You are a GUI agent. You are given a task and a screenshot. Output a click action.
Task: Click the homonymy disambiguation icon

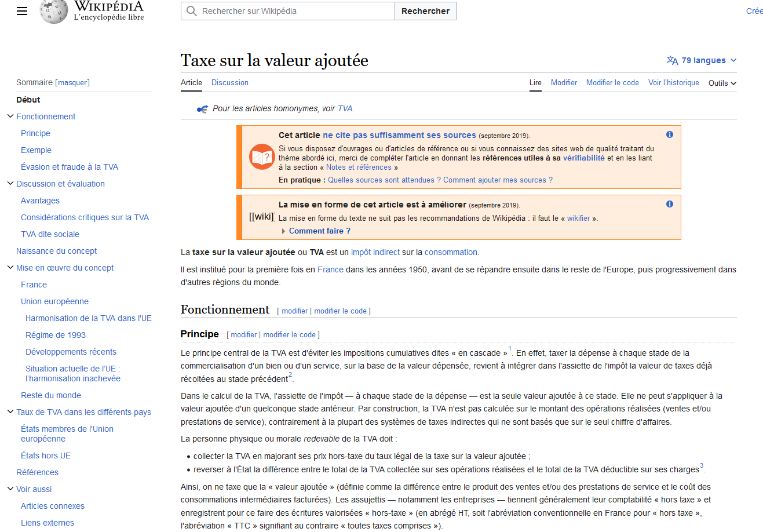pos(202,109)
